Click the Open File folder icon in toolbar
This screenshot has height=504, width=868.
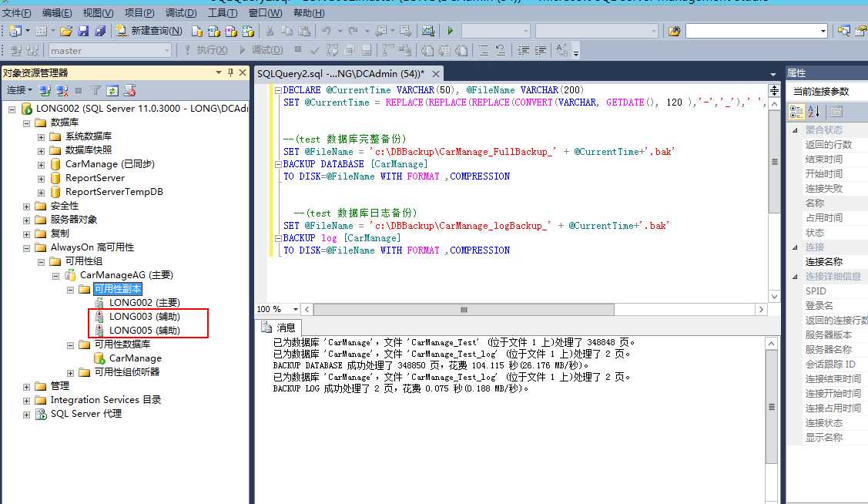pyautogui.click(x=66, y=31)
